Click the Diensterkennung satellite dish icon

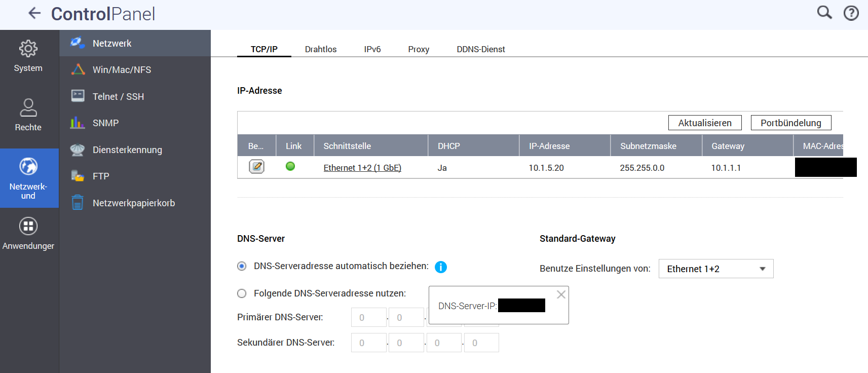point(78,150)
